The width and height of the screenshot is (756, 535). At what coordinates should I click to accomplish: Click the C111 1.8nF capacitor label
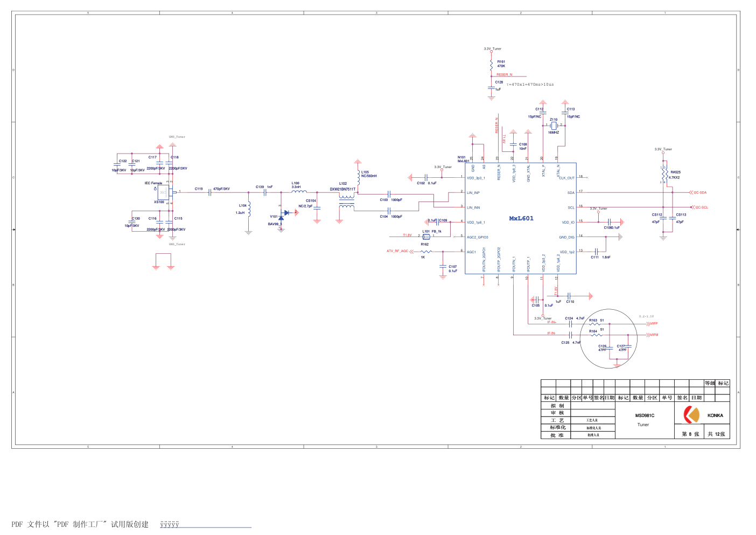(600, 257)
